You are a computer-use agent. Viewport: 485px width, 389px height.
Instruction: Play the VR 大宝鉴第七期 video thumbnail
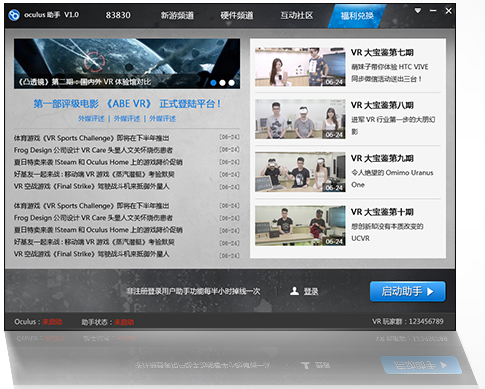(x=300, y=67)
